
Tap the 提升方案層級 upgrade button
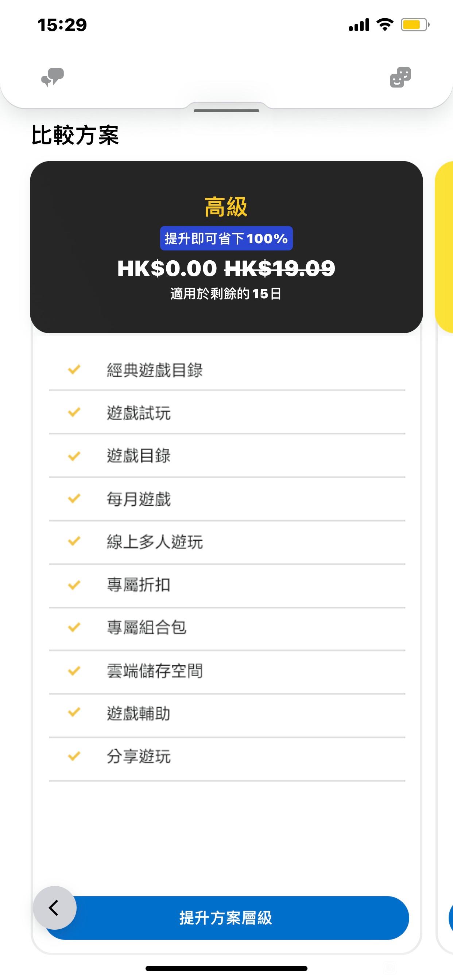coord(226,918)
